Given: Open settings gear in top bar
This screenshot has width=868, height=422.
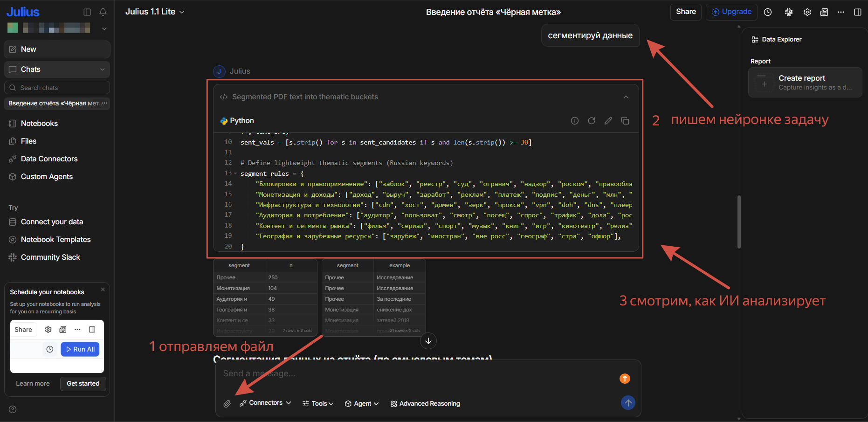Looking at the screenshot, I should pyautogui.click(x=807, y=12).
